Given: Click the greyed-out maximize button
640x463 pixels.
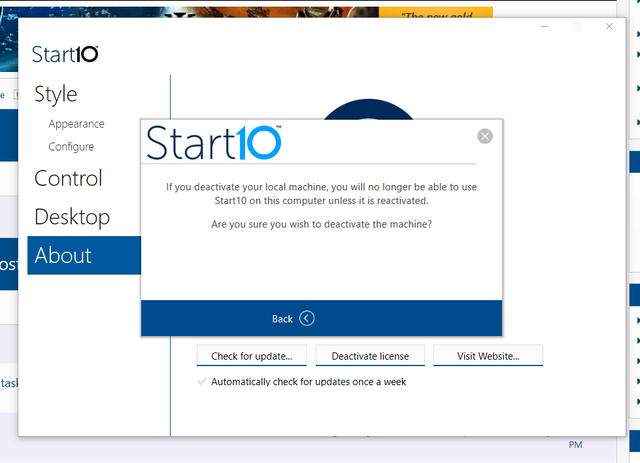Looking at the screenshot, I should [x=576, y=27].
